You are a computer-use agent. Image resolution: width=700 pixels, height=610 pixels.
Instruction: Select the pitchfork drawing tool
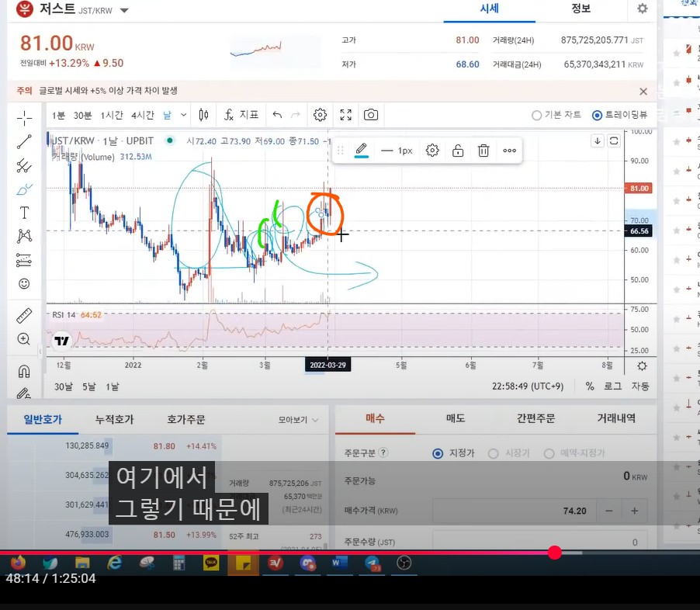pos(24,165)
